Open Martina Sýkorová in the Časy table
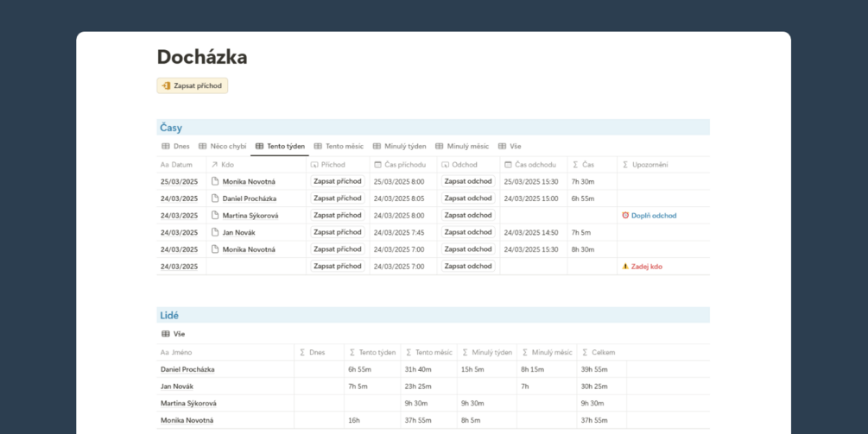This screenshot has height=434, width=868. 250,216
